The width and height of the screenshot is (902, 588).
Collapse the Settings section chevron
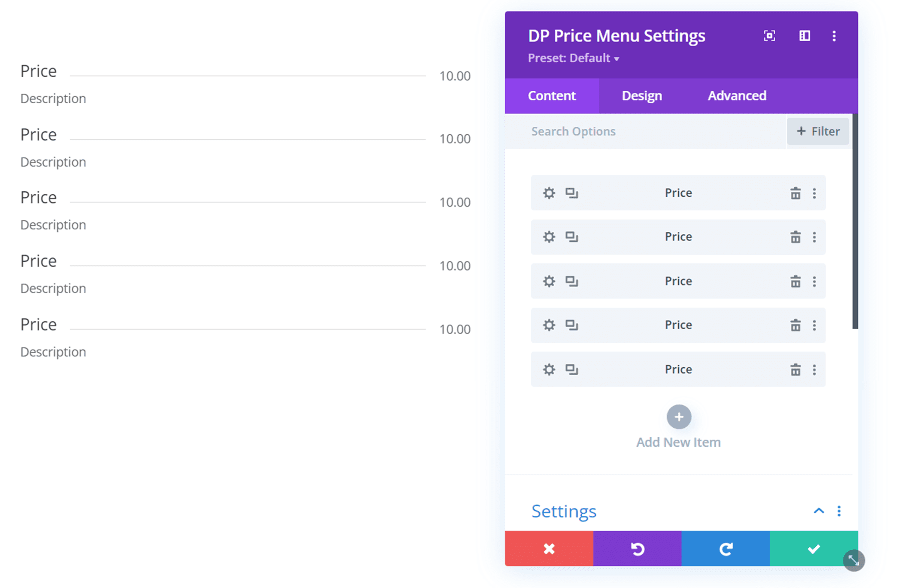(x=819, y=511)
